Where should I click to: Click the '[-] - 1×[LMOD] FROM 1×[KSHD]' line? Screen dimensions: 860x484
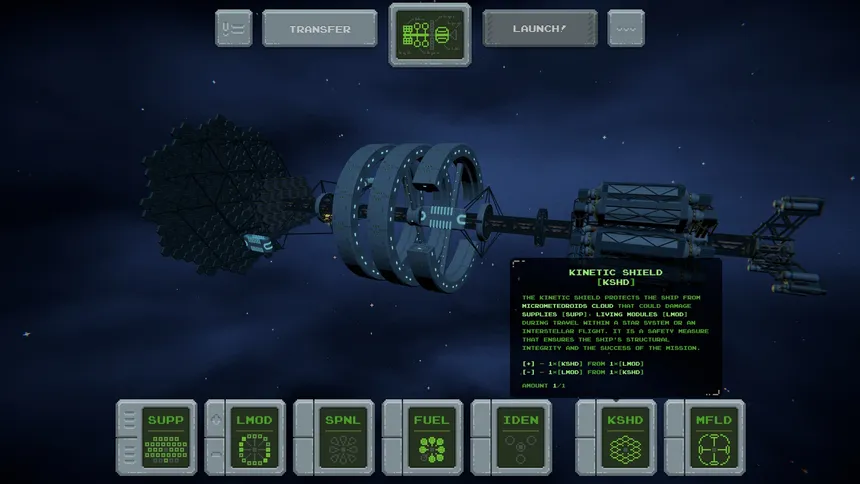click(x=583, y=372)
